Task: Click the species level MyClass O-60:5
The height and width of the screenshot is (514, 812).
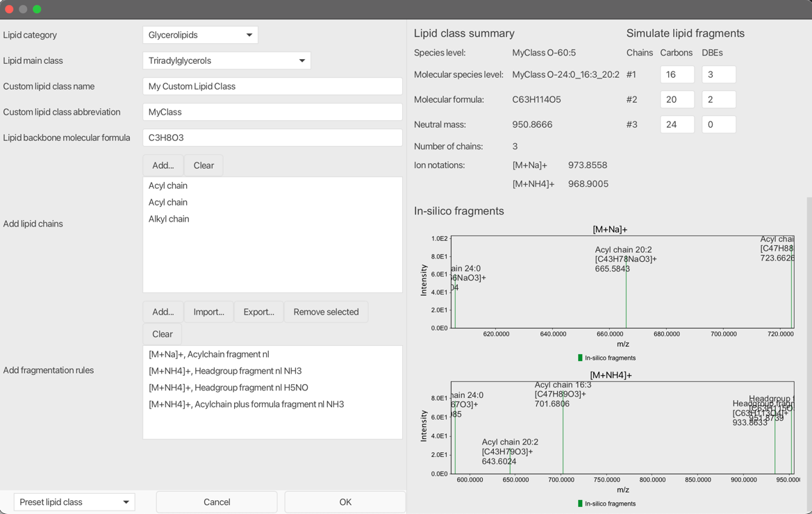Action: [x=544, y=53]
